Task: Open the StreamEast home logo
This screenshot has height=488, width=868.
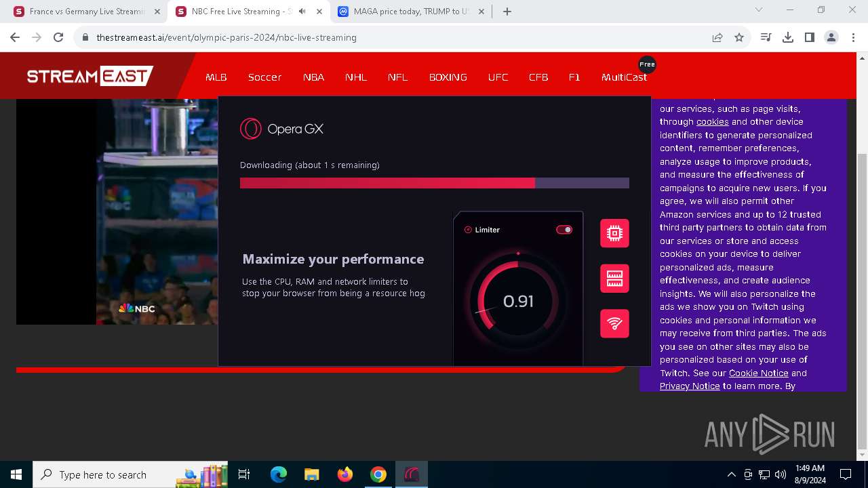Action: [x=90, y=76]
